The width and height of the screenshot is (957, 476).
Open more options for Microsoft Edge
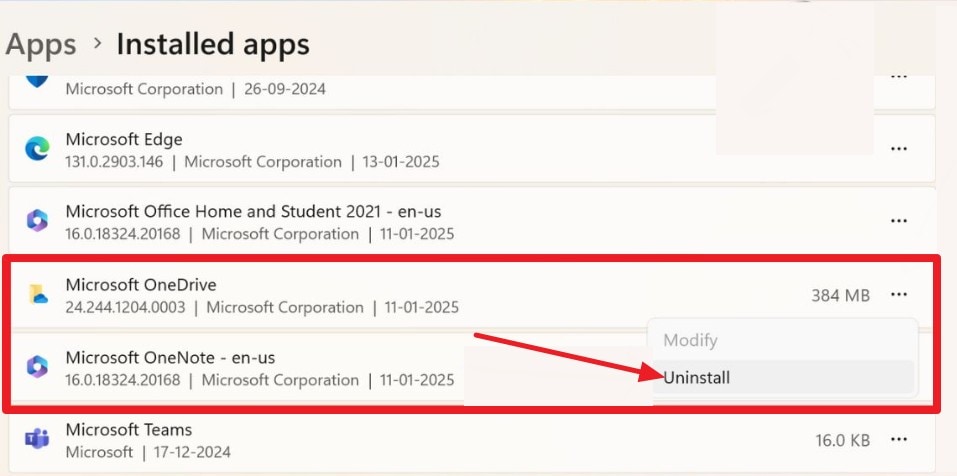coord(898,149)
